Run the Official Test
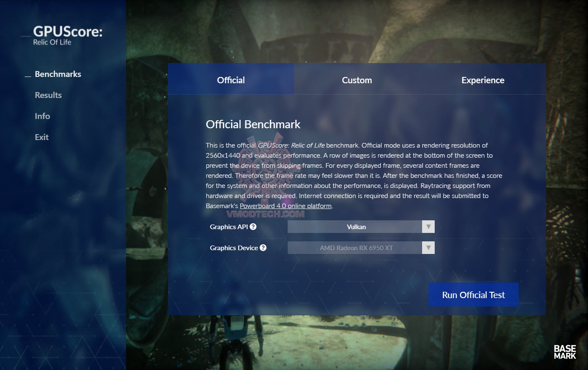Screen dimensions: 588x370 point(473,295)
